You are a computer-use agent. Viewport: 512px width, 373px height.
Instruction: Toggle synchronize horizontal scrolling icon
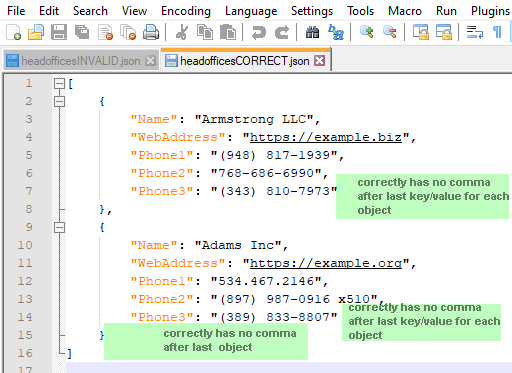[444, 32]
